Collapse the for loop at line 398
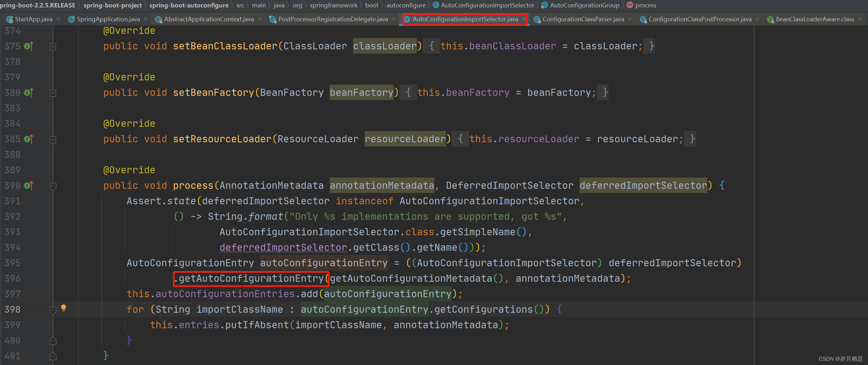This screenshot has height=365, width=868. point(53,310)
